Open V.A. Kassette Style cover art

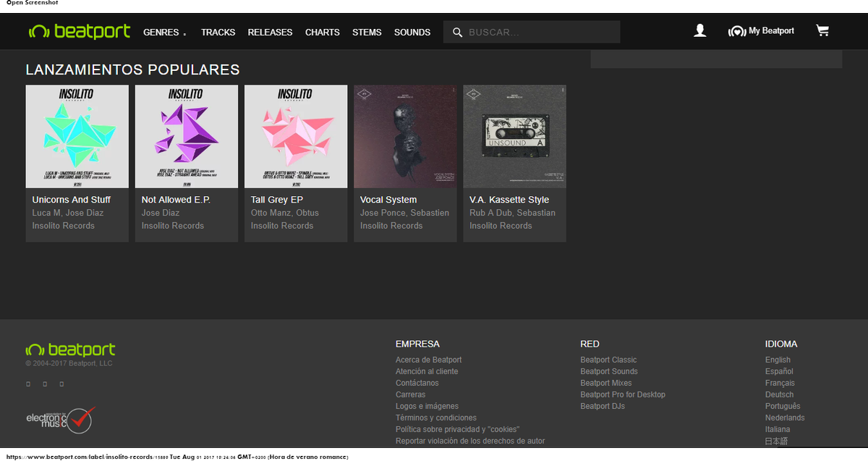coord(514,137)
